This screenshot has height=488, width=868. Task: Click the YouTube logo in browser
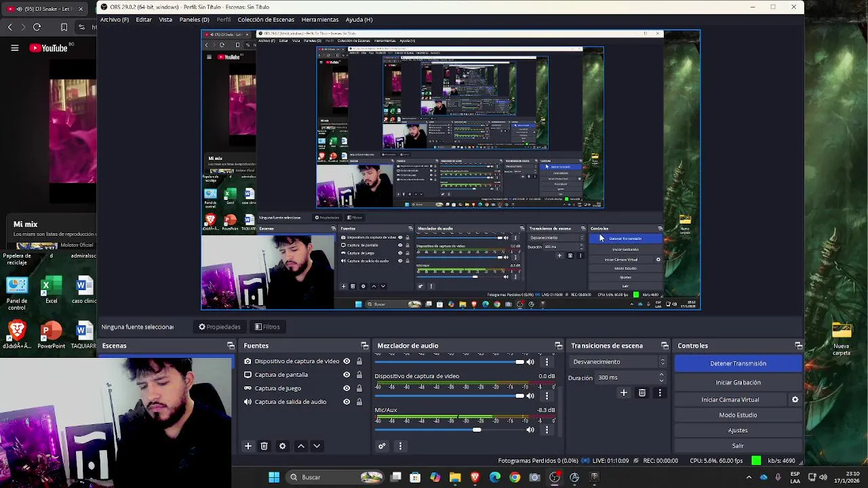(49, 48)
